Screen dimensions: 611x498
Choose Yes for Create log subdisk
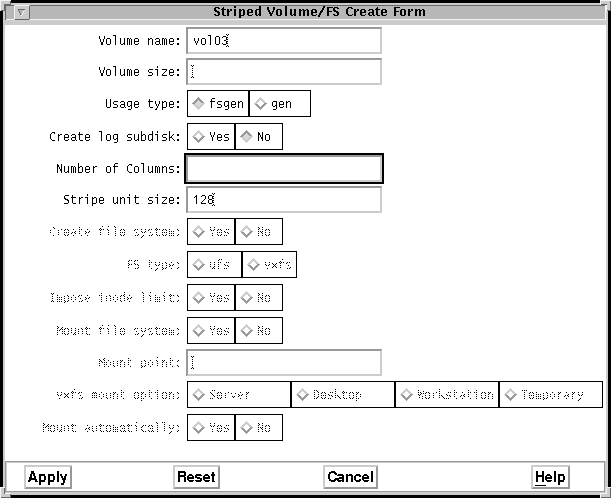(x=211, y=137)
